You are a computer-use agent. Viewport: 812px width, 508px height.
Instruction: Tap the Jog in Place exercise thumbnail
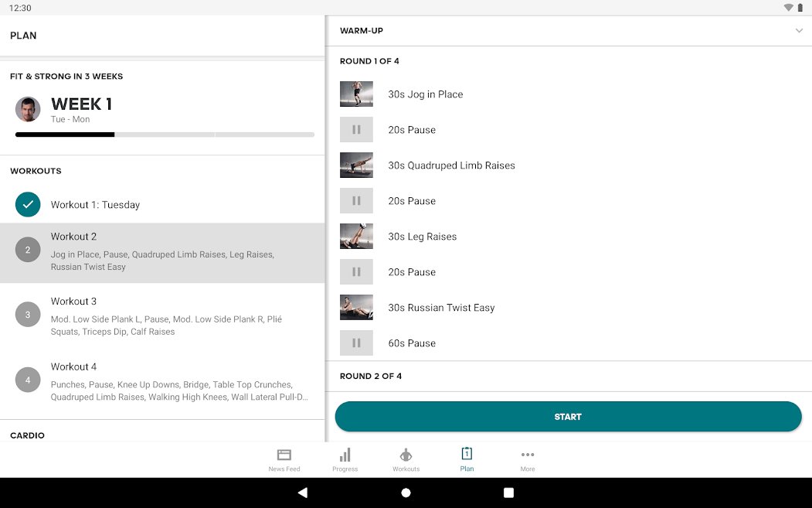point(356,94)
